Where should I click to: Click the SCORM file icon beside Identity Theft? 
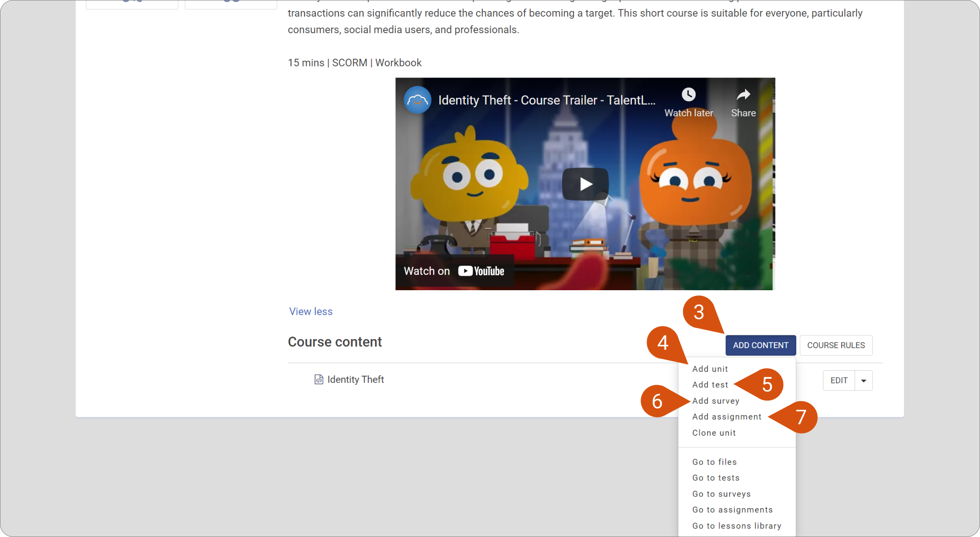click(318, 379)
